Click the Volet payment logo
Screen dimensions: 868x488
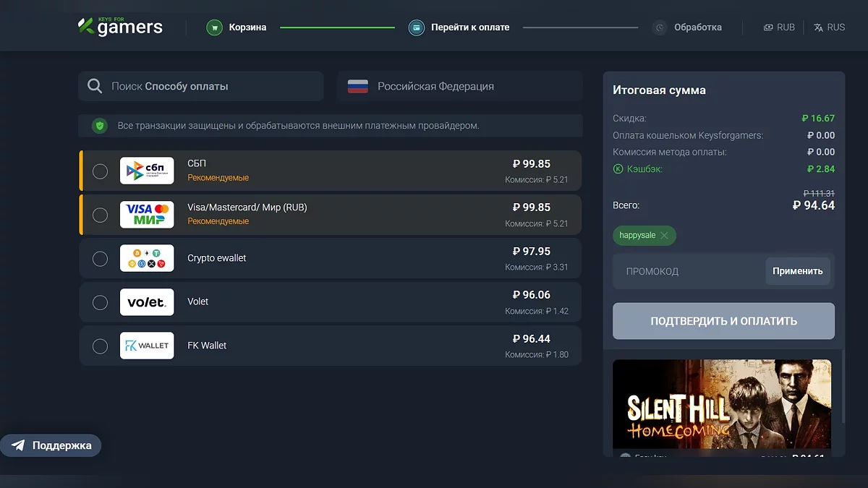click(147, 302)
